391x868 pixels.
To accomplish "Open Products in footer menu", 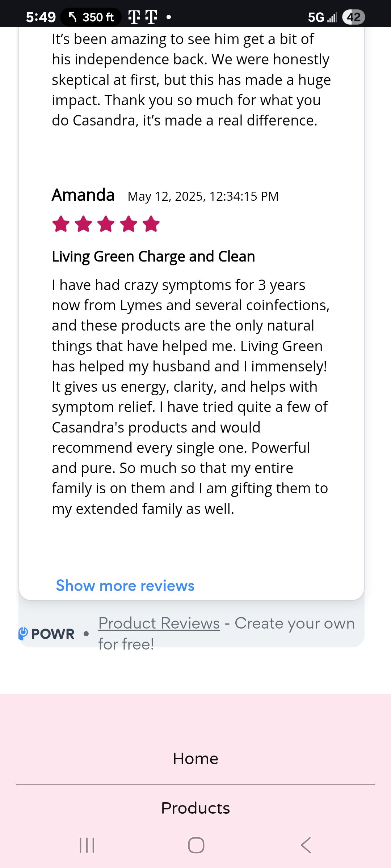I will 195,808.
